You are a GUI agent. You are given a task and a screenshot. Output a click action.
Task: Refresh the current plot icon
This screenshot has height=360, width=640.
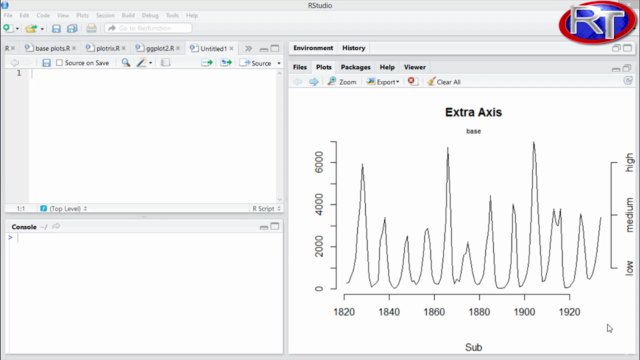[628, 81]
